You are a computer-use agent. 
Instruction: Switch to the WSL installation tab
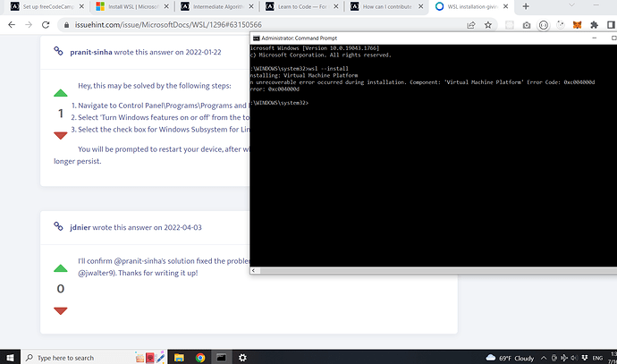coord(469,6)
